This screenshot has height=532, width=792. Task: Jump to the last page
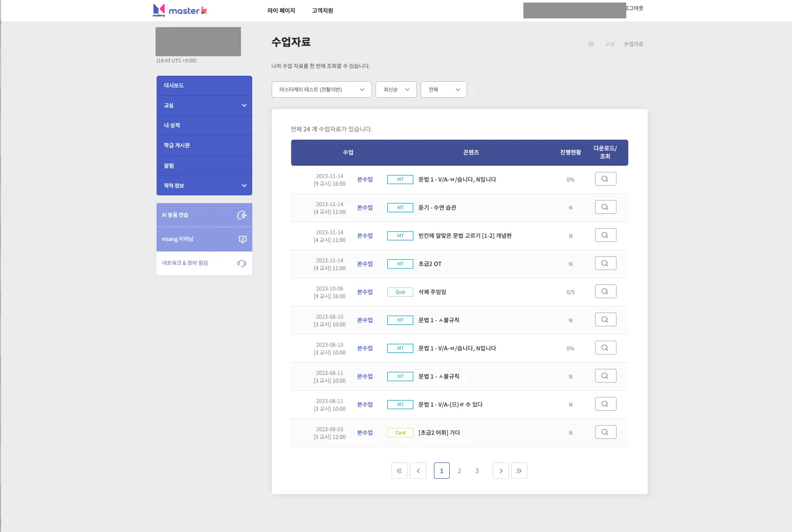click(x=519, y=471)
